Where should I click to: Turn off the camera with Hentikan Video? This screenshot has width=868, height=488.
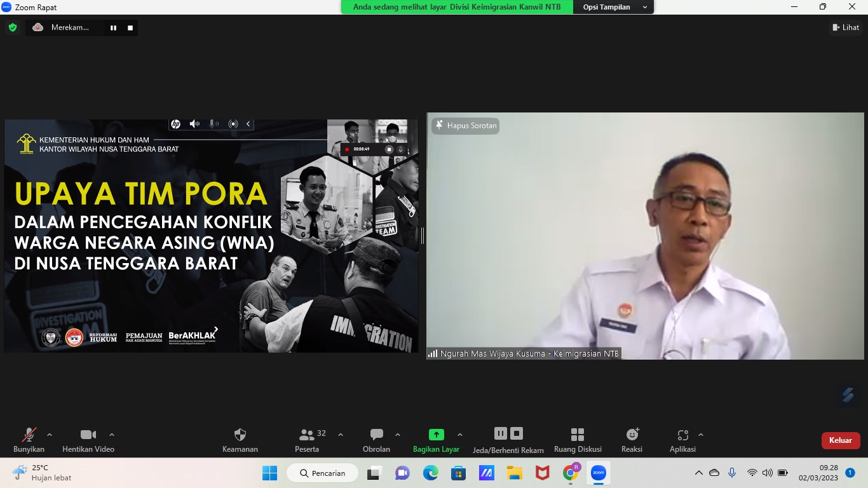coord(88,440)
